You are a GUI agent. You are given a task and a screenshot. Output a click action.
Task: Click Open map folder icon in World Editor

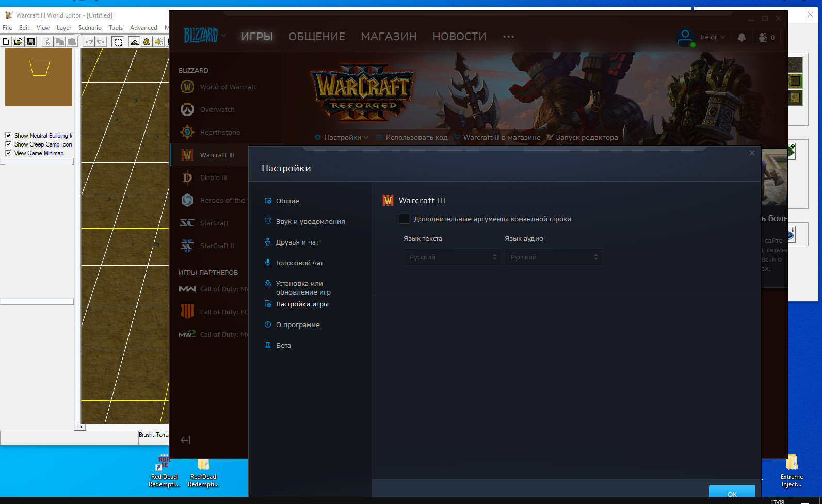coord(19,42)
